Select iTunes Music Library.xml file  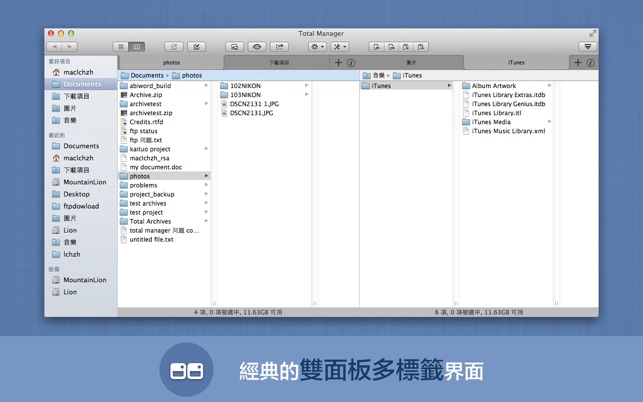pyautogui.click(x=504, y=131)
